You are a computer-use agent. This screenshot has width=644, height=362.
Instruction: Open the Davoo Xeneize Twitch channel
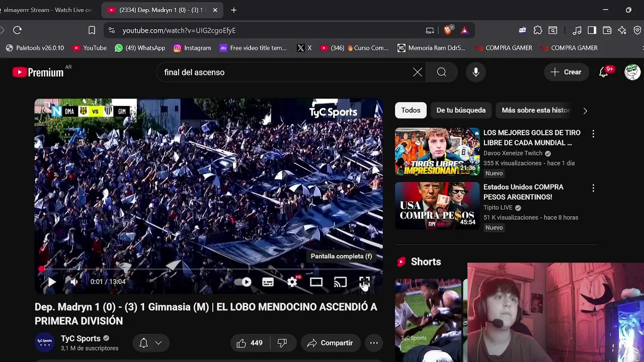513,153
